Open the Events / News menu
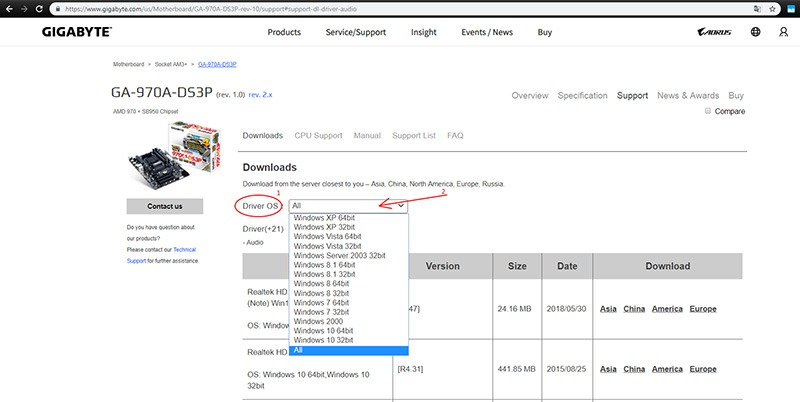Screen dimensions: 800x402 click(487, 32)
